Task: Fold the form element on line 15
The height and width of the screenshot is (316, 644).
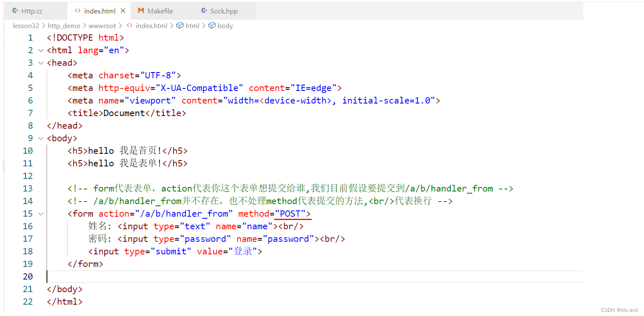Action: pyautogui.click(x=41, y=214)
